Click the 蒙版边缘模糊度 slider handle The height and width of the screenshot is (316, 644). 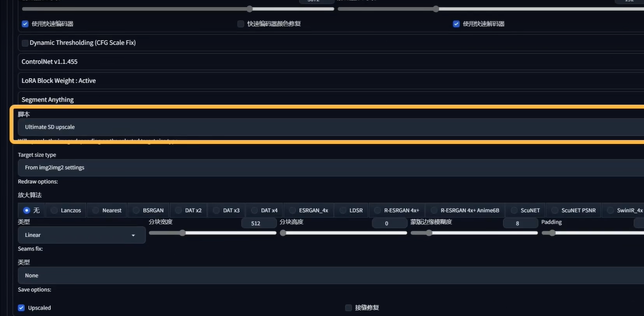[430, 233]
